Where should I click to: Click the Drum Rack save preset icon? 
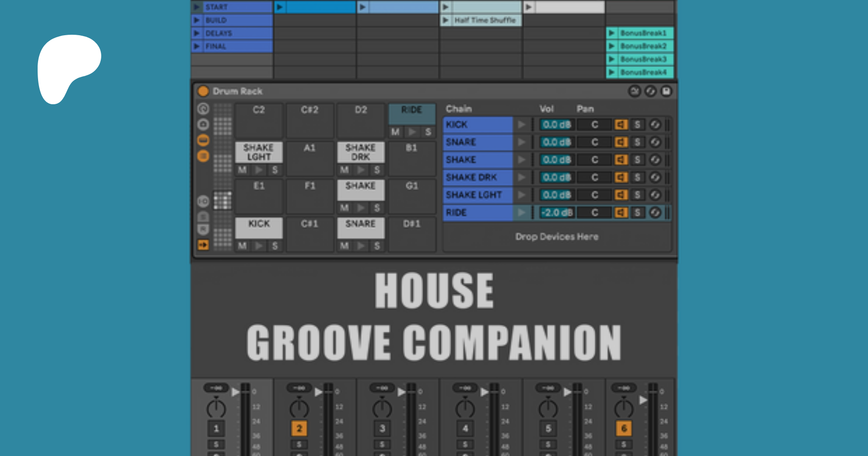(666, 91)
